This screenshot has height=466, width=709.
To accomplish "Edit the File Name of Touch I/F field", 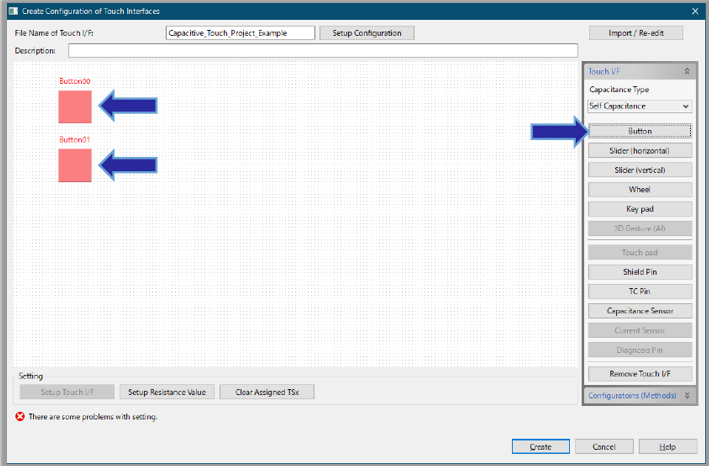I will point(240,33).
